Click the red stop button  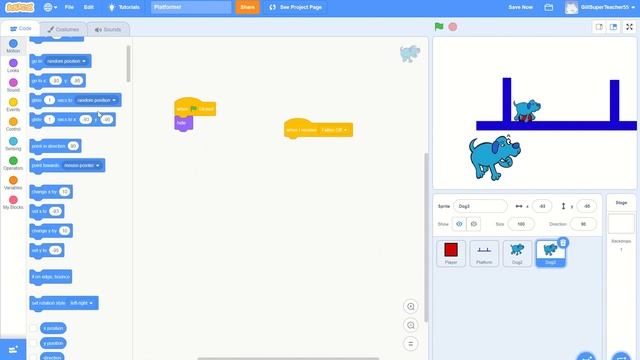click(x=453, y=27)
